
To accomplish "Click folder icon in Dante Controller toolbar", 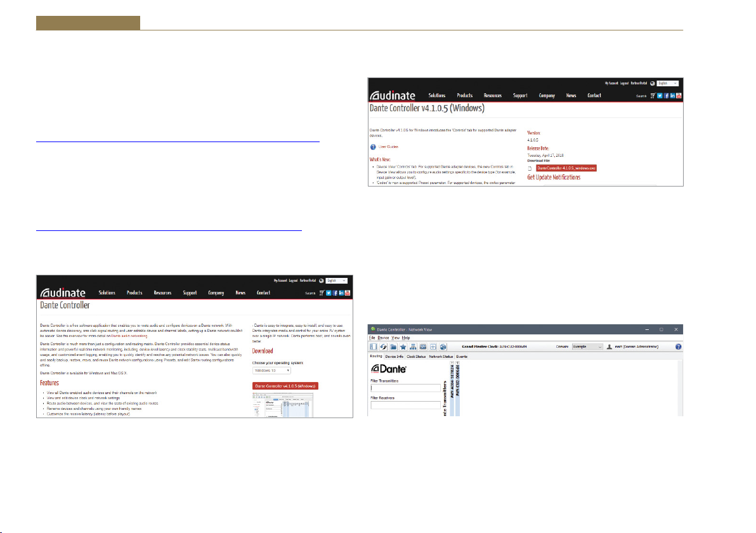I will [x=393, y=347].
